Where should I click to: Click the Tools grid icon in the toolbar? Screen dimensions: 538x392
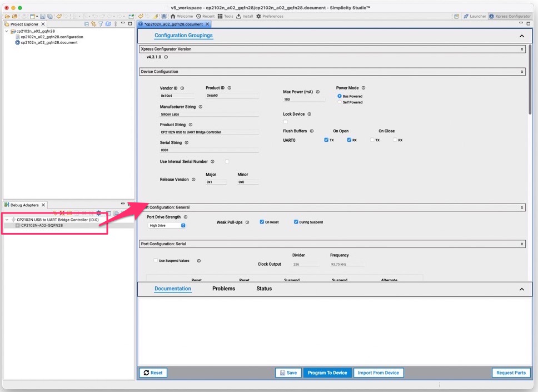(x=220, y=16)
